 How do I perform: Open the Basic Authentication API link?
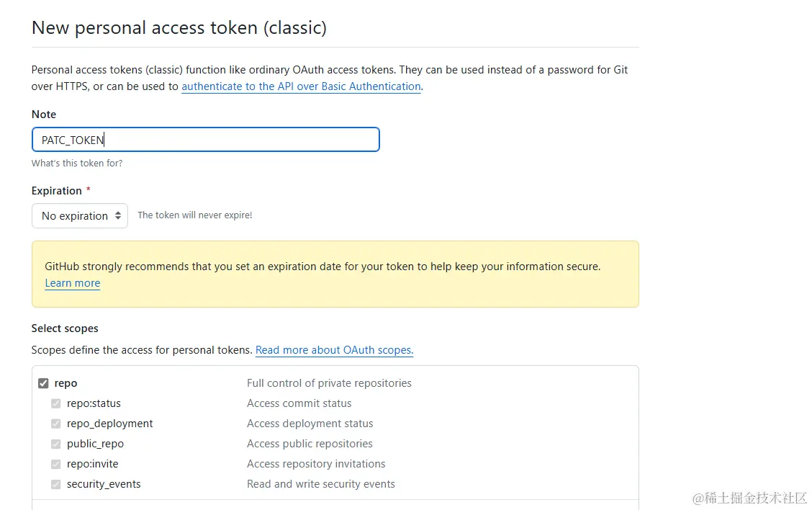coord(301,86)
